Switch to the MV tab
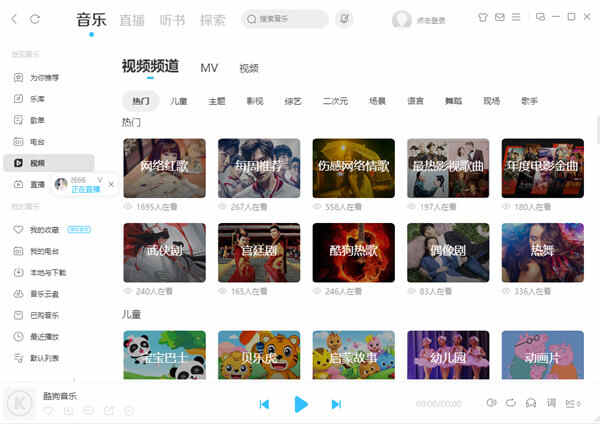The image size is (600, 424). (x=209, y=68)
